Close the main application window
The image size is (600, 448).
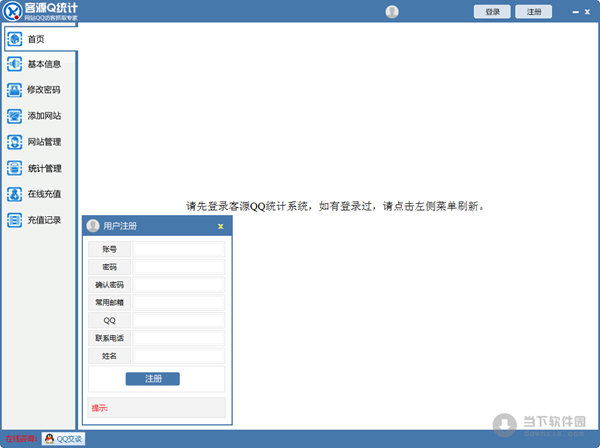587,12
